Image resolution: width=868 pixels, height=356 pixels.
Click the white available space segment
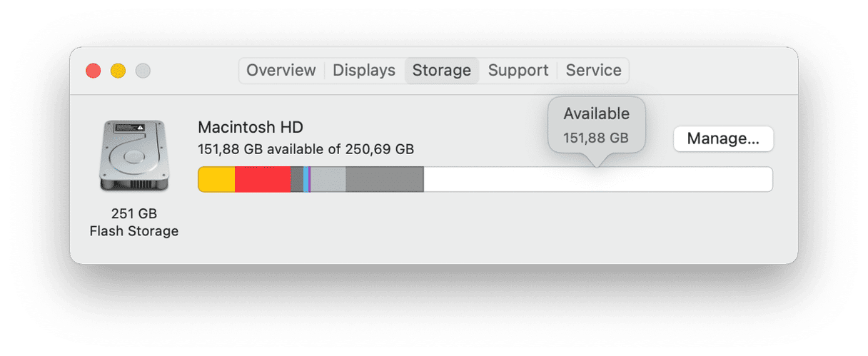tap(598, 179)
